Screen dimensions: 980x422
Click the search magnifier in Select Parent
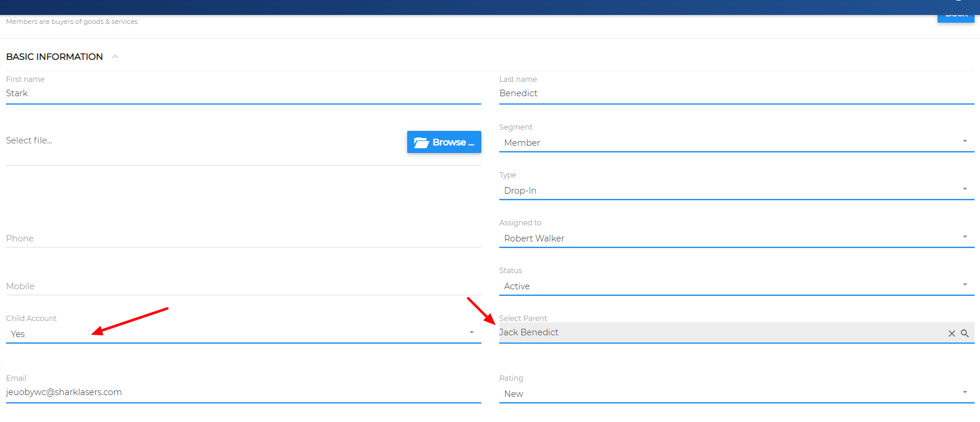(x=964, y=334)
